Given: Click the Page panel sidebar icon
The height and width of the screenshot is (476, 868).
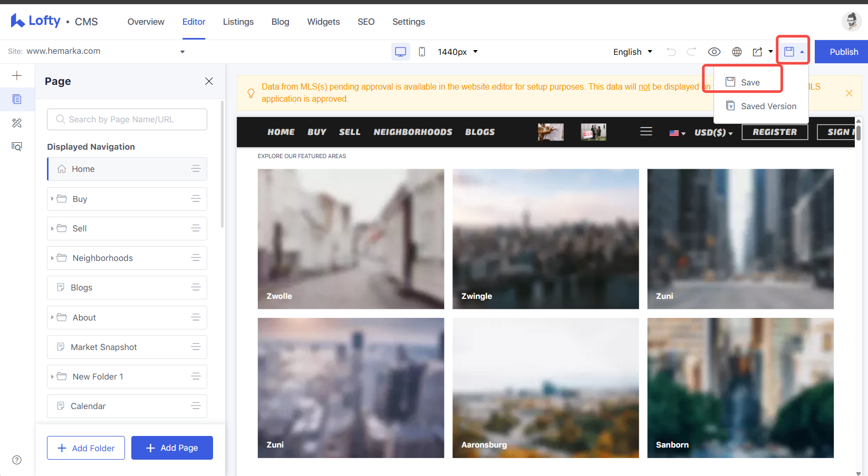Looking at the screenshot, I should coord(17,99).
